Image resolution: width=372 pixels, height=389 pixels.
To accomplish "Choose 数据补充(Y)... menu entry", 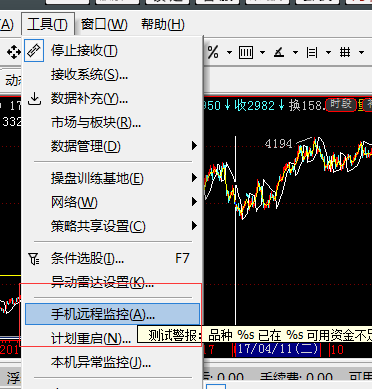I will click(112, 99).
